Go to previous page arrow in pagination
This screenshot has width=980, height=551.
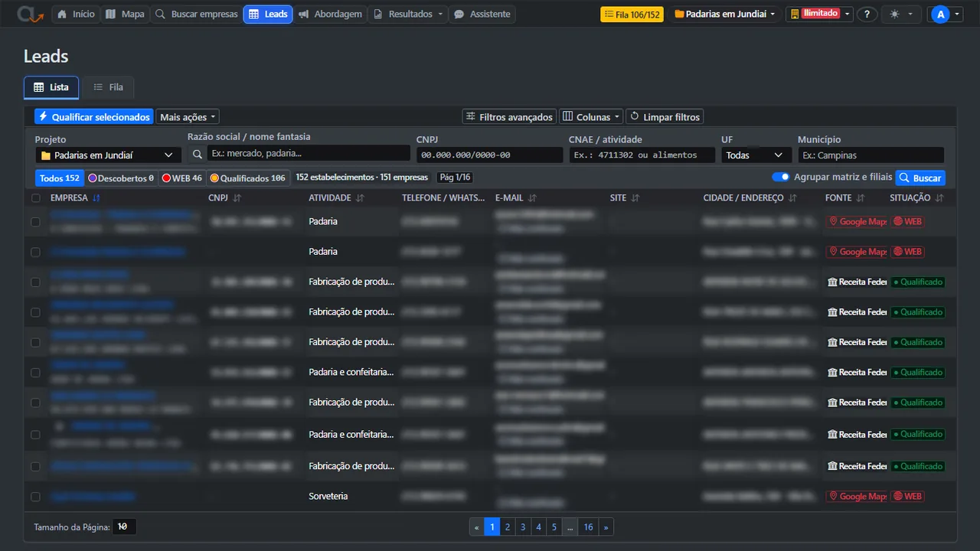[477, 527]
